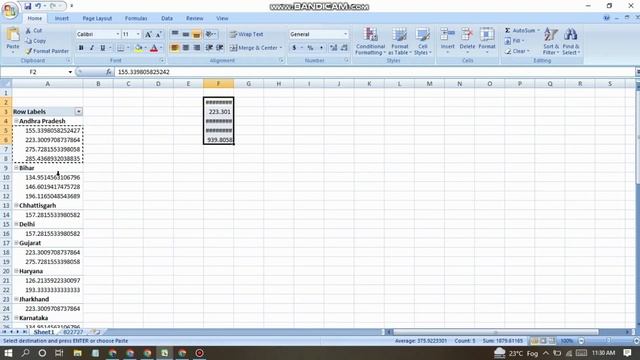Image resolution: width=640 pixels, height=360 pixels.
Task: Save the workbook from quick access toolbar
Action: click(27, 6)
